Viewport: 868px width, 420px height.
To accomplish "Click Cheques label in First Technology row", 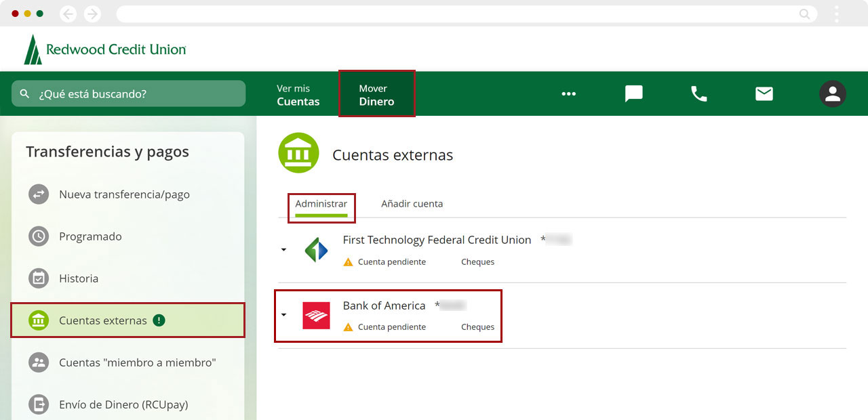I will [477, 261].
